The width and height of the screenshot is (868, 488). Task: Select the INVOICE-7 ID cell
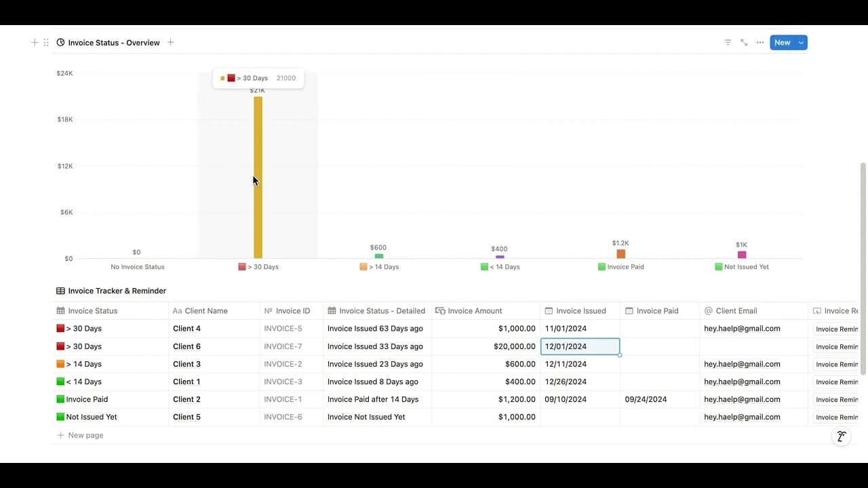point(292,346)
